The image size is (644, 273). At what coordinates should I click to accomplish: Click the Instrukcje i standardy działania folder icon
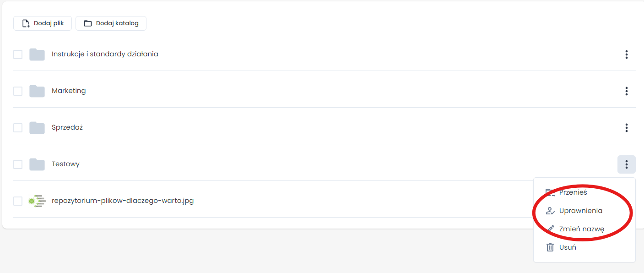[37, 55]
